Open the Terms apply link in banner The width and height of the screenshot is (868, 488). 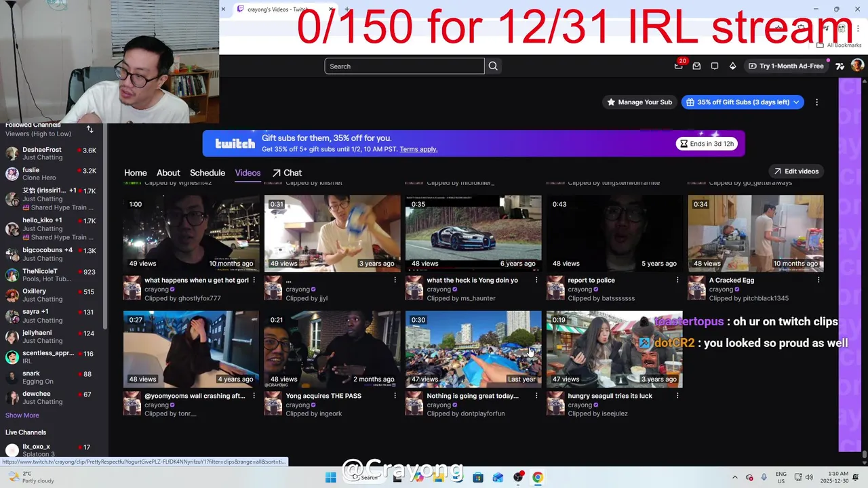[x=418, y=149]
